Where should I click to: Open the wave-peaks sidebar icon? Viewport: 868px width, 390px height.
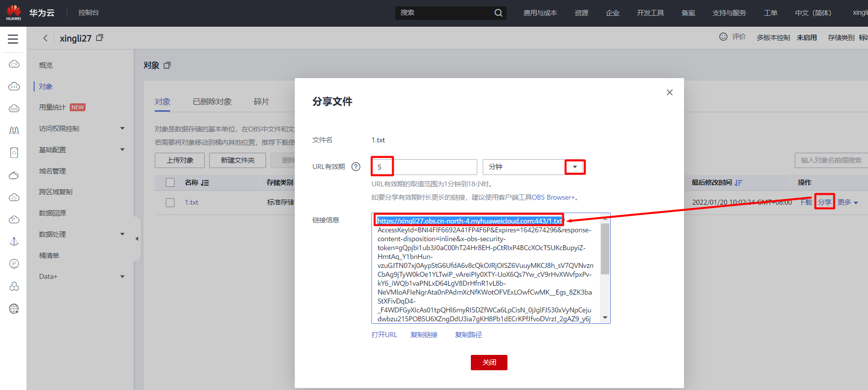(x=14, y=130)
